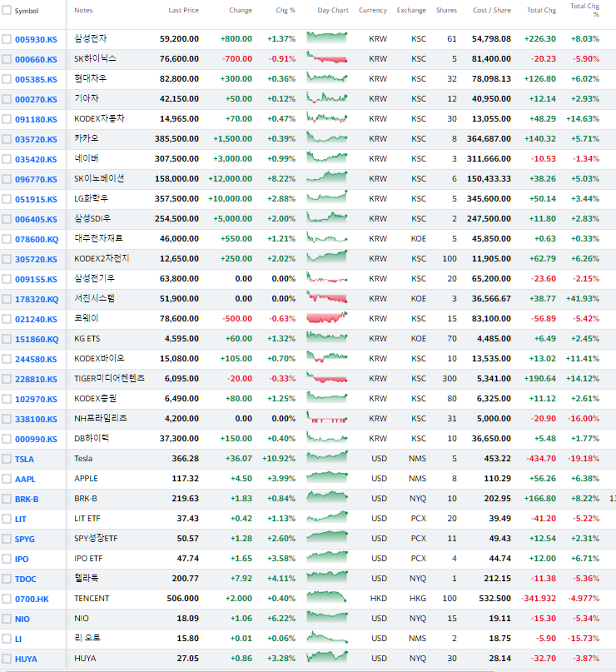Open the AAPL quote link
The width and height of the screenshot is (616, 672).
25,479
